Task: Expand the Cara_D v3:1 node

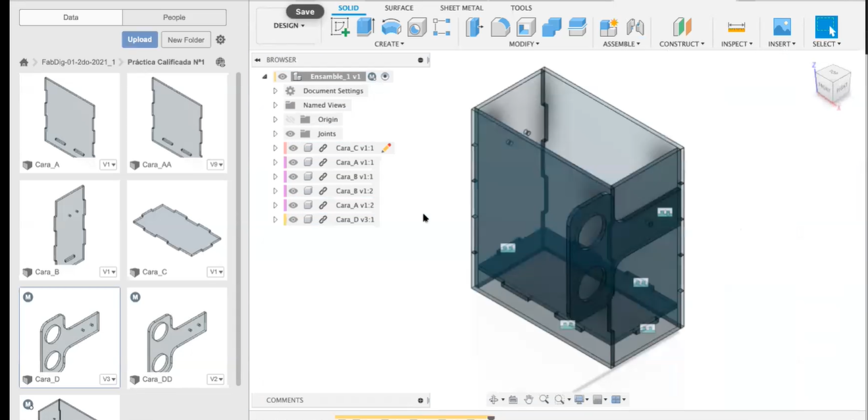Action: 275,220
